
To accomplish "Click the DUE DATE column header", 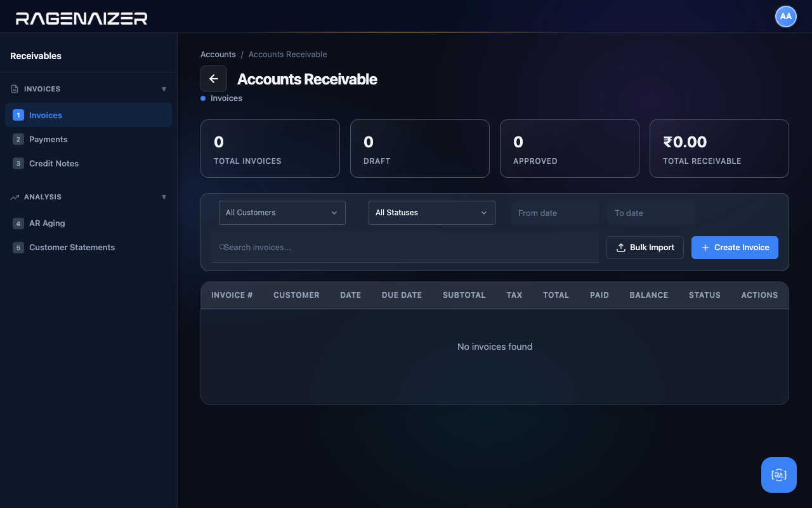I will click(402, 295).
